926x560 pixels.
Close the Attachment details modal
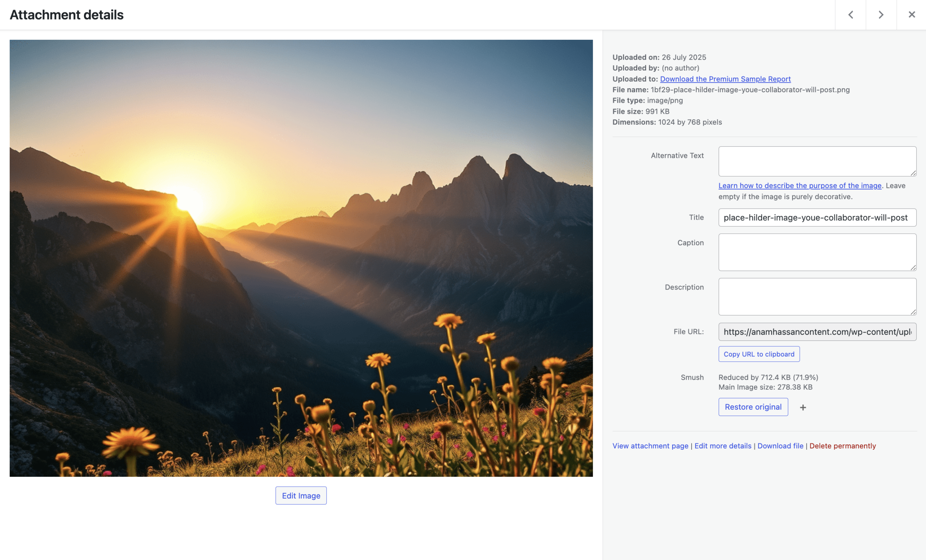pos(912,15)
